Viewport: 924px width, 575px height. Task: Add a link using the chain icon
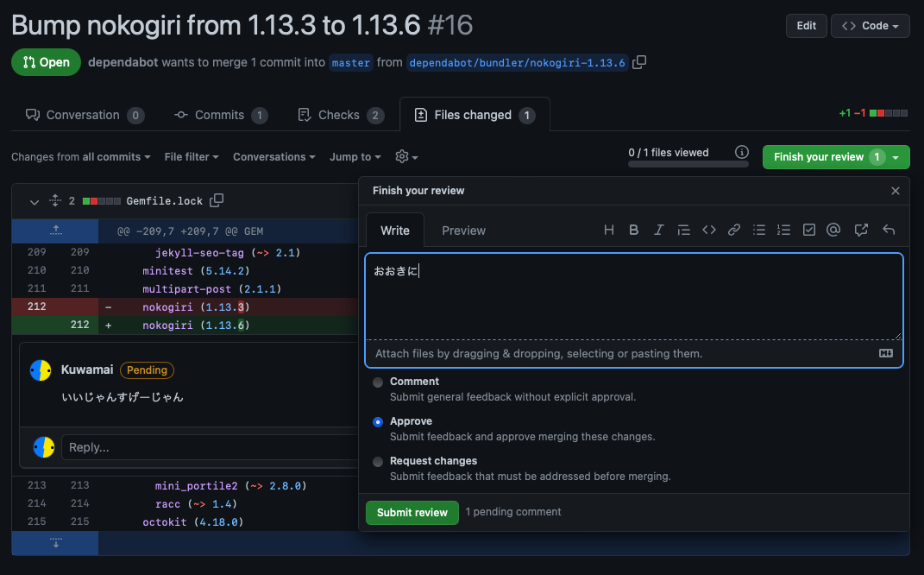click(733, 230)
